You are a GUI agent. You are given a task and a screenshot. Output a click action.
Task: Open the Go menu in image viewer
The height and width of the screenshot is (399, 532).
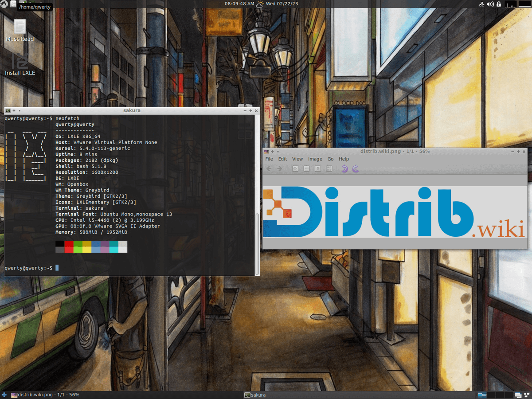(x=330, y=159)
